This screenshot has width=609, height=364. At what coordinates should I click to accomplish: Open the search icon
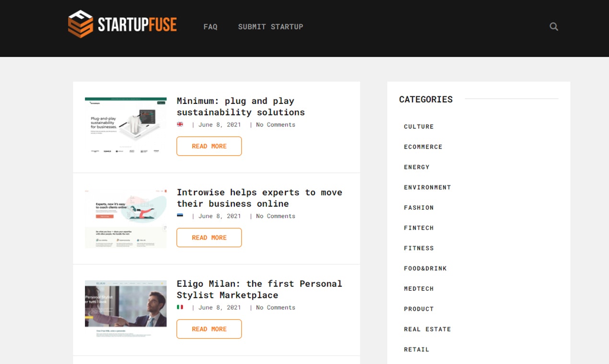click(553, 26)
